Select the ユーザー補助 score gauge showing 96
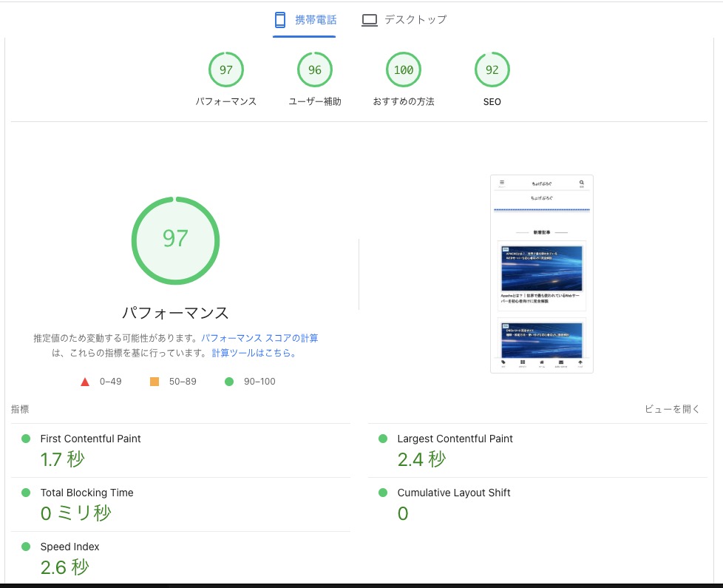 coord(314,70)
